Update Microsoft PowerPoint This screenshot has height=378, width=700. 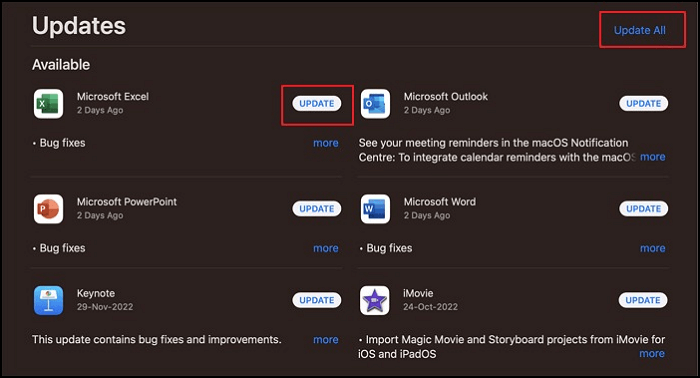pyautogui.click(x=317, y=209)
